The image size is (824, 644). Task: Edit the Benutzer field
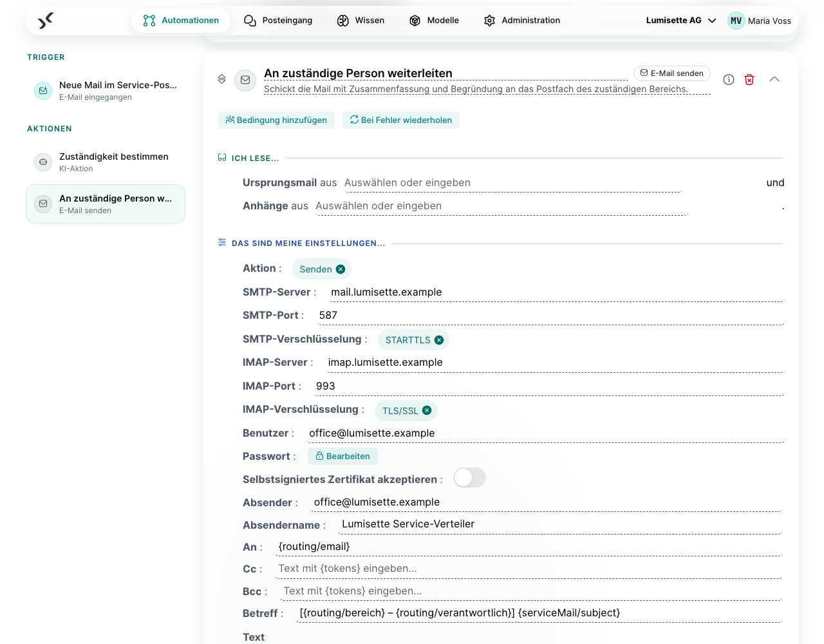coord(546,433)
